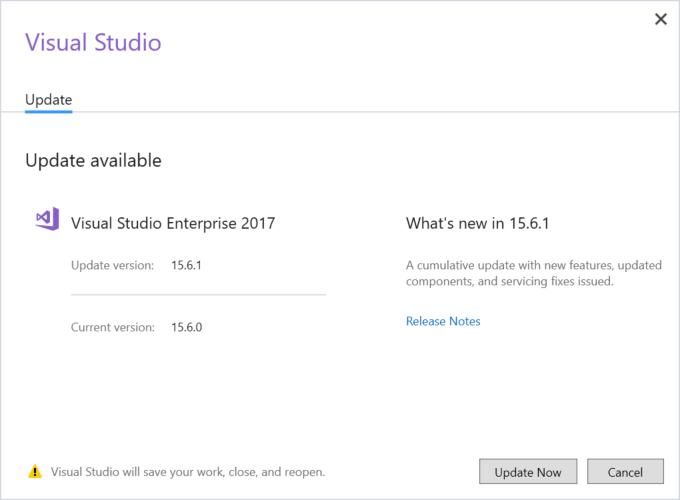This screenshot has height=500, width=680.
Task: Select the Visual Studio Enterprise 2017 product name
Action: click(172, 223)
